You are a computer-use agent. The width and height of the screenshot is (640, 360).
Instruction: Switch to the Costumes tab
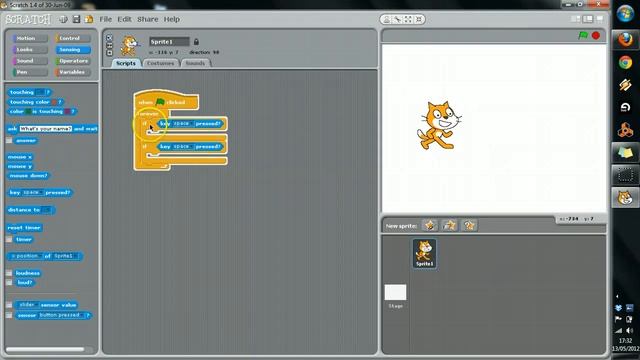tap(160, 63)
